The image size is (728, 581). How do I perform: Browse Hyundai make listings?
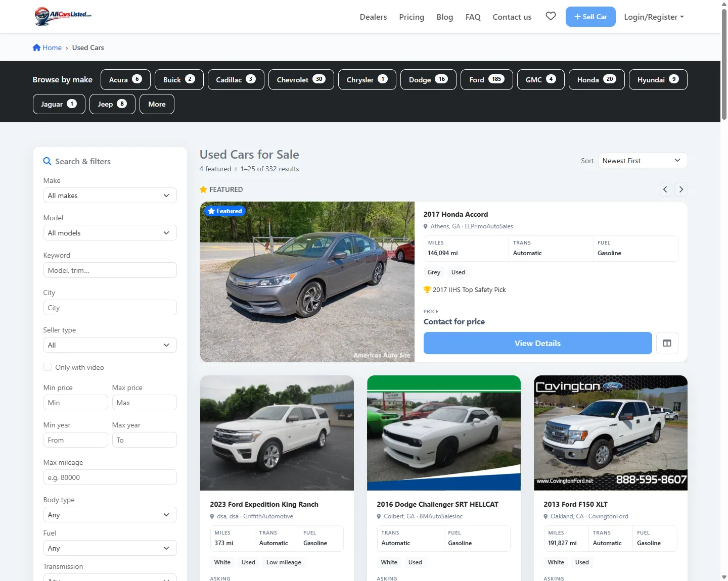tap(658, 79)
